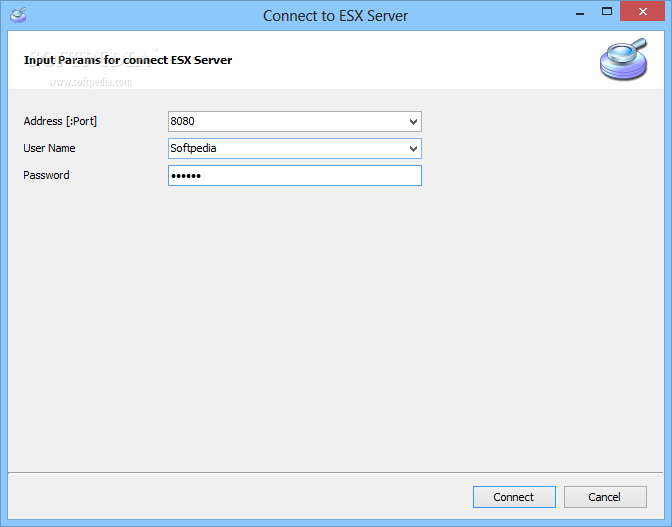
Task: Expand the User Name dropdown arrow
Action: click(413, 149)
